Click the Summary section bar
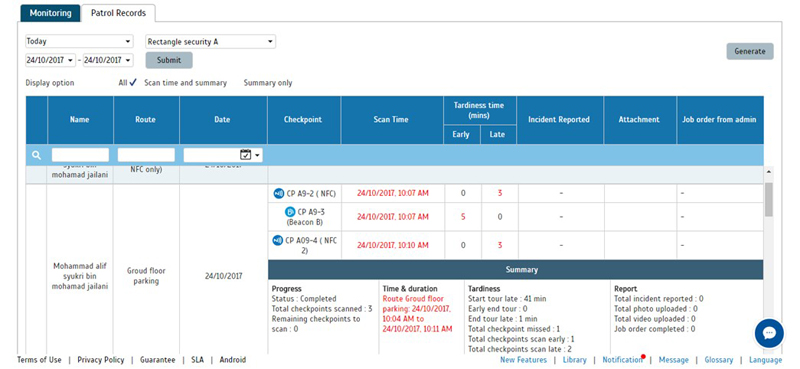 point(515,269)
